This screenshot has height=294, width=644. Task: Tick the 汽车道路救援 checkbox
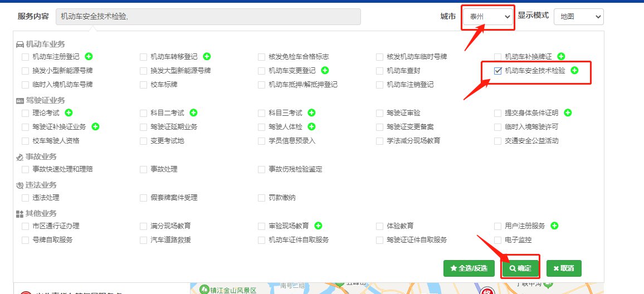click(144, 240)
